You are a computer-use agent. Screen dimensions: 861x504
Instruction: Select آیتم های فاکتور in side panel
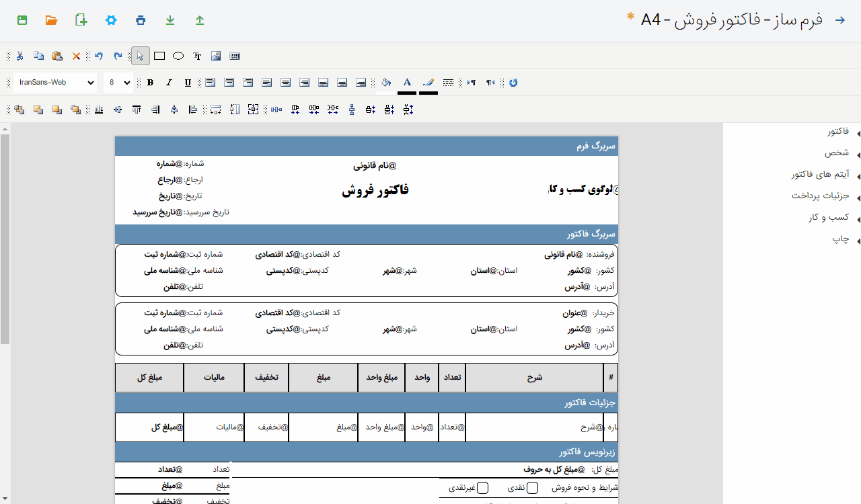pyautogui.click(x=820, y=175)
